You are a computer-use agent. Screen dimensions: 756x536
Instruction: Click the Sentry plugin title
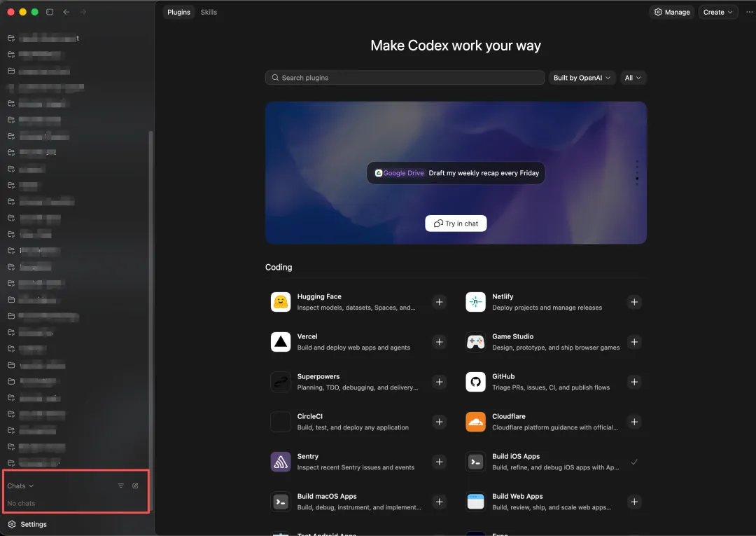tap(307, 456)
